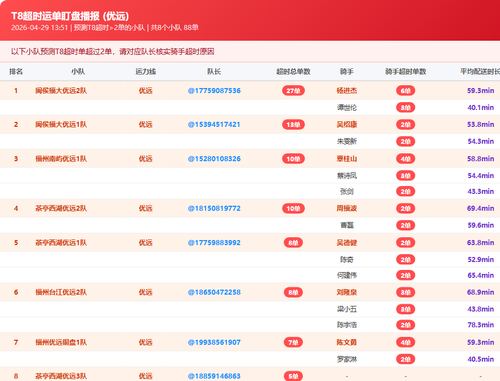Click the 52.9min average duration

tap(480, 259)
